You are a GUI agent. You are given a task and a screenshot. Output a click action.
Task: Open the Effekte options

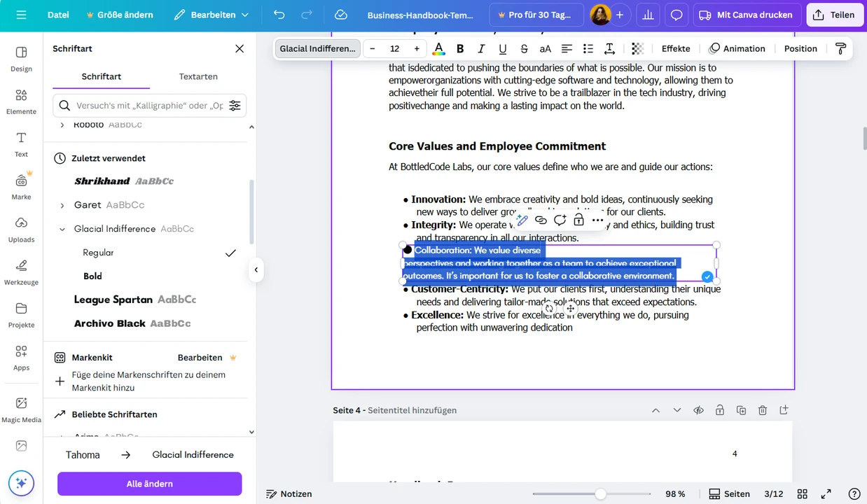click(x=676, y=48)
